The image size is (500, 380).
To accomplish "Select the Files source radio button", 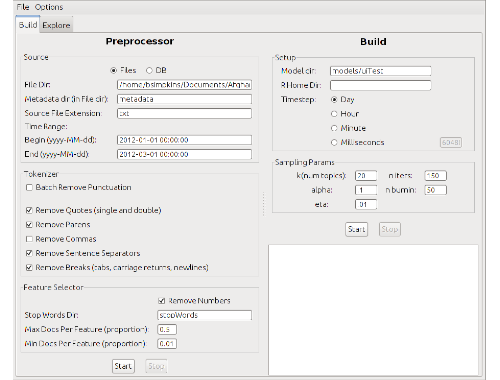I will [114, 70].
